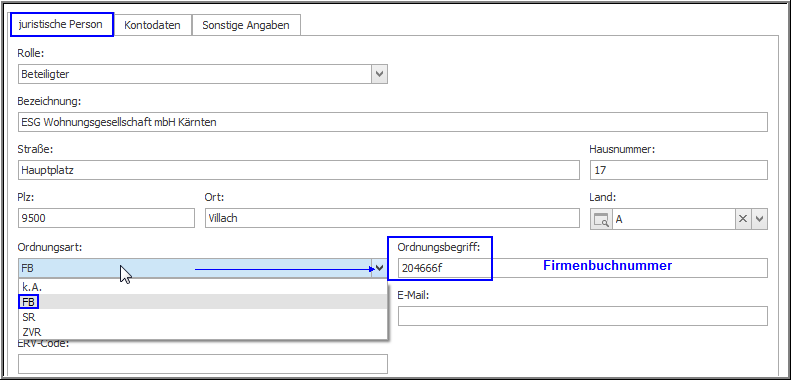Click into the Bezeichnung text field
This screenshot has height=380, width=791.
(392, 122)
